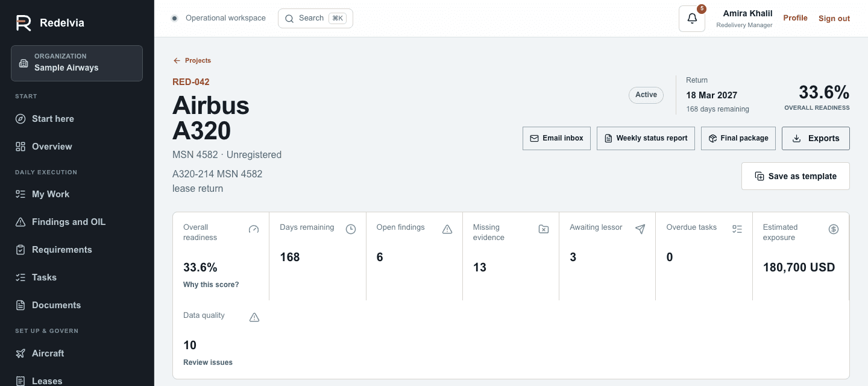Click the clock icon on Days remaining card
Viewport: 868px width, 386px height.
[x=351, y=229]
